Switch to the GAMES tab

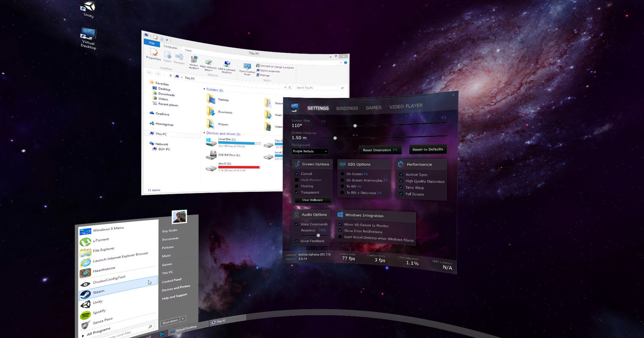[x=374, y=107]
